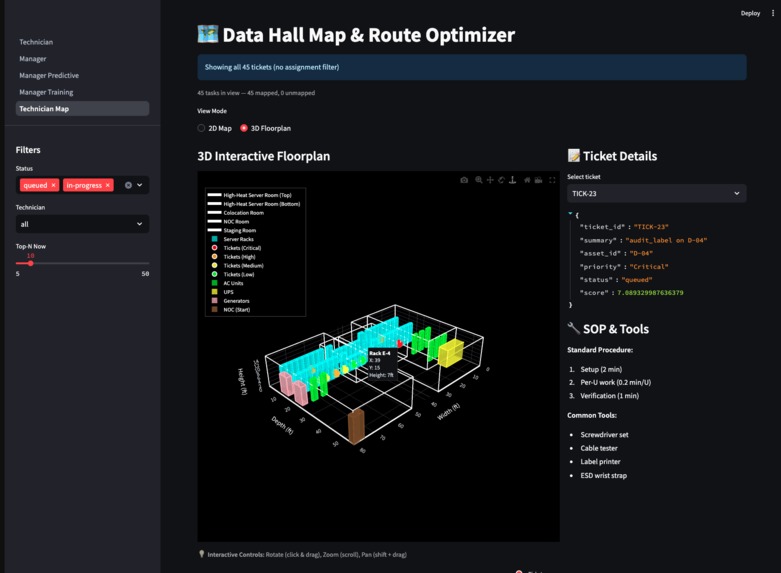Open the Technician Map page
The image size is (781, 573).
[x=82, y=109]
